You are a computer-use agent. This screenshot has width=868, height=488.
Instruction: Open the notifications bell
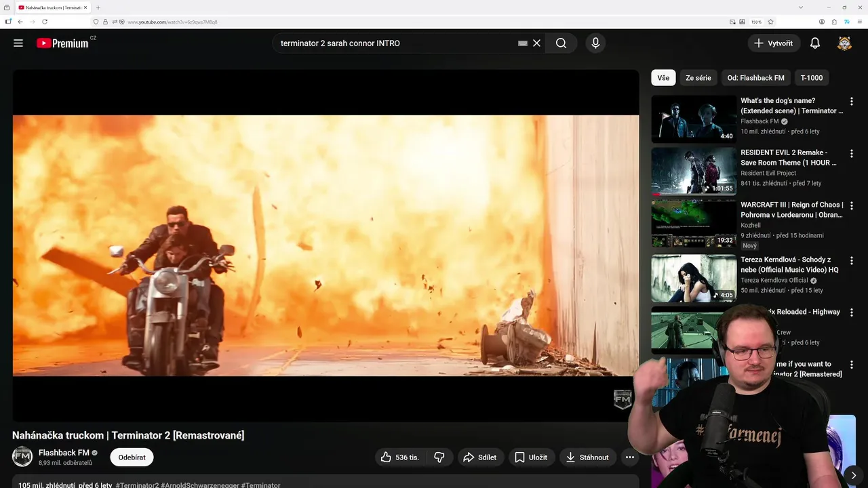tap(815, 43)
